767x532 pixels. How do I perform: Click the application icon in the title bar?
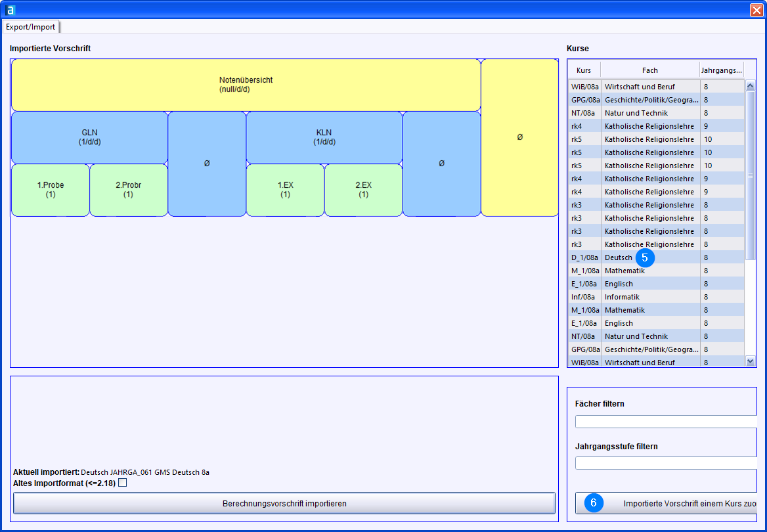(x=11, y=10)
